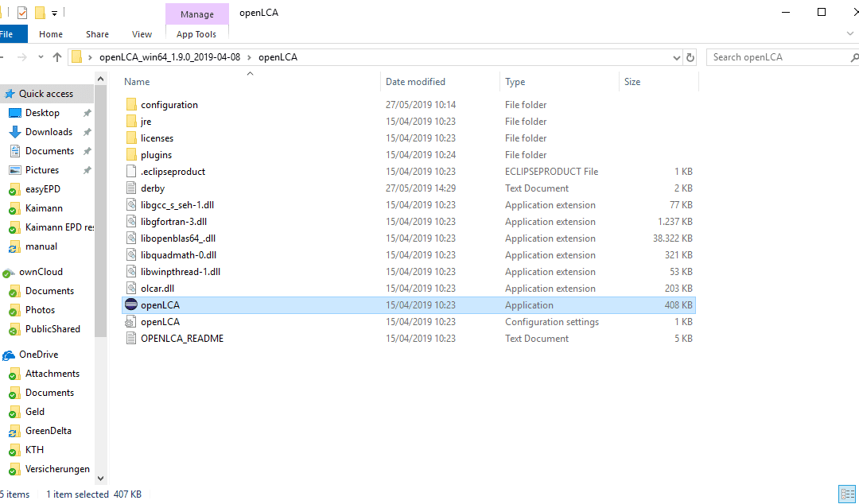The width and height of the screenshot is (859, 504).
Task: Select the libgfortran-3.dll file icon
Action: pyautogui.click(x=131, y=222)
